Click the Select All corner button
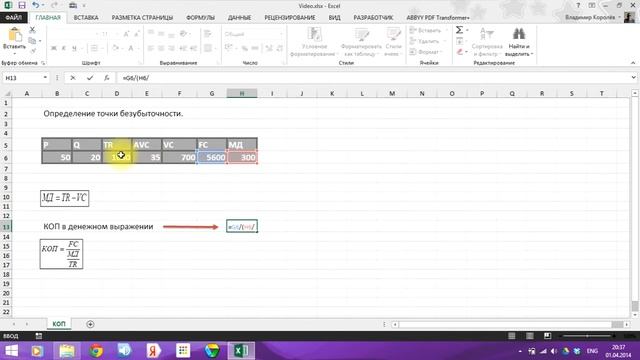The height and width of the screenshot is (360, 640). click(x=6, y=93)
